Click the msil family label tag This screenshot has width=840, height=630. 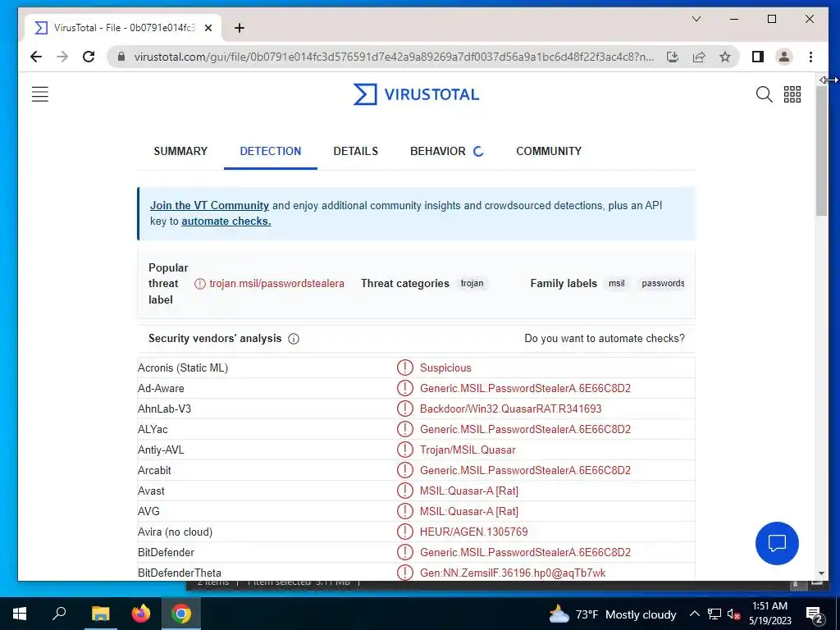pyautogui.click(x=617, y=283)
